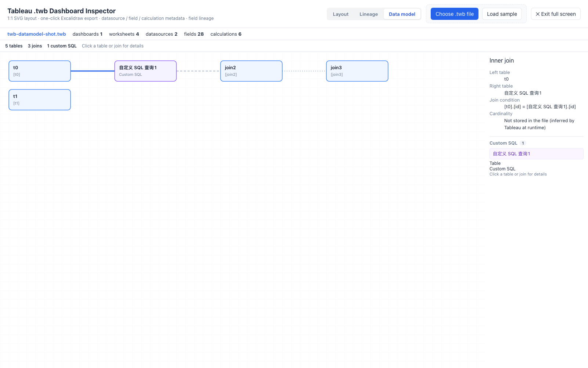Load the sample workbook
The height and width of the screenshot is (368, 588).
(x=502, y=14)
